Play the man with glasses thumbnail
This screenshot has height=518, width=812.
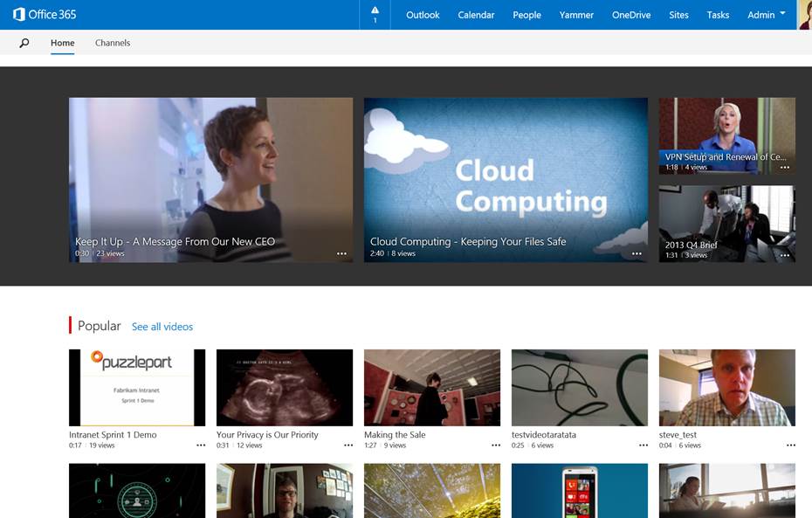click(x=285, y=491)
